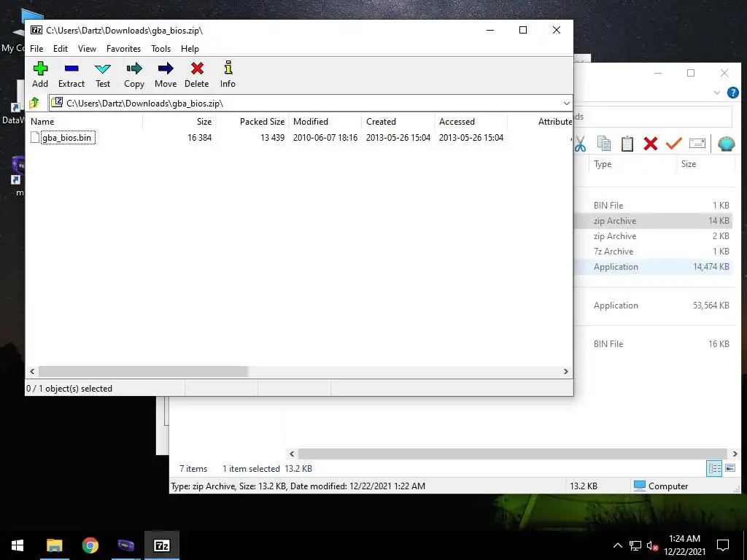Image resolution: width=747 pixels, height=560 pixels.
Task: Open the Tools menu
Action: 160,49
